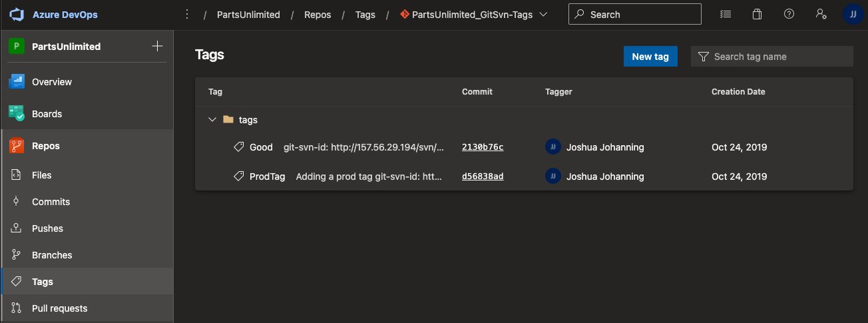Open User settings icon in header

821,14
